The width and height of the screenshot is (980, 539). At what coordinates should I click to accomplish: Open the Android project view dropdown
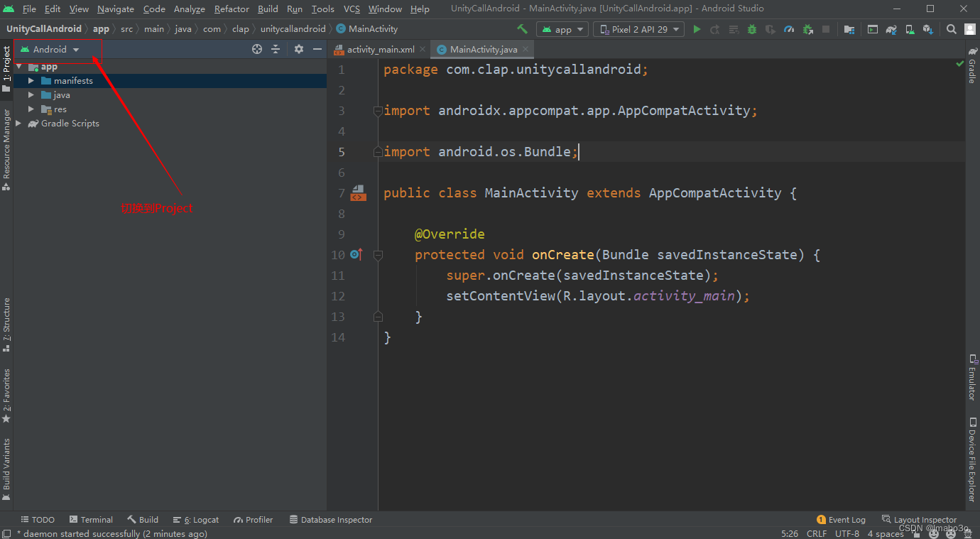click(50, 49)
